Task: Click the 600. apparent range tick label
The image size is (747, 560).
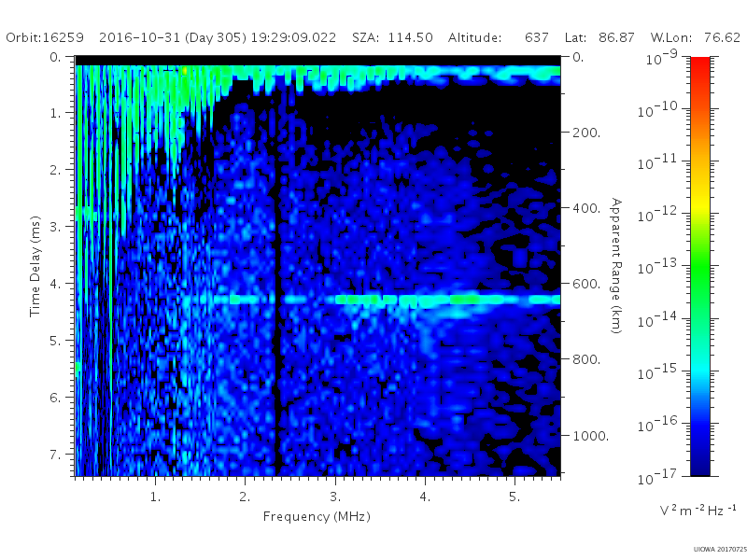Action: (x=586, y=284)
